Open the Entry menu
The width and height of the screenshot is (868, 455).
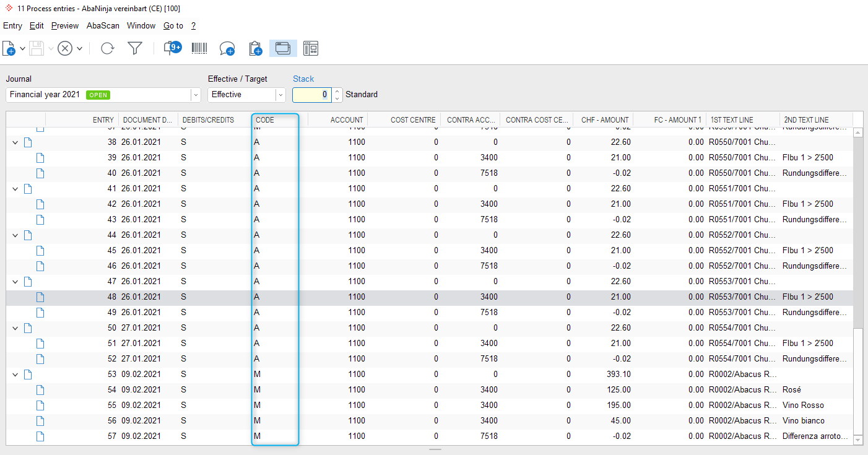click(x=12, y=26)
